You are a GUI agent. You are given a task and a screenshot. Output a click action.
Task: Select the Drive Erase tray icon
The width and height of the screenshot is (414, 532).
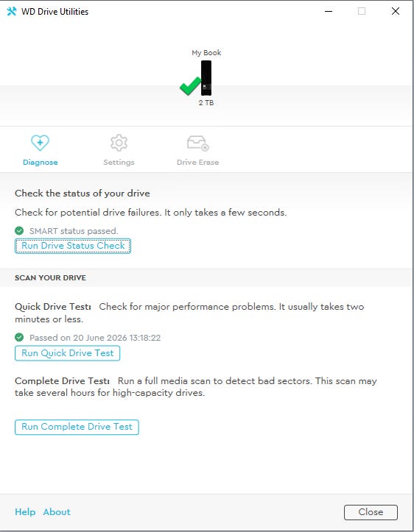coord(198,143)
